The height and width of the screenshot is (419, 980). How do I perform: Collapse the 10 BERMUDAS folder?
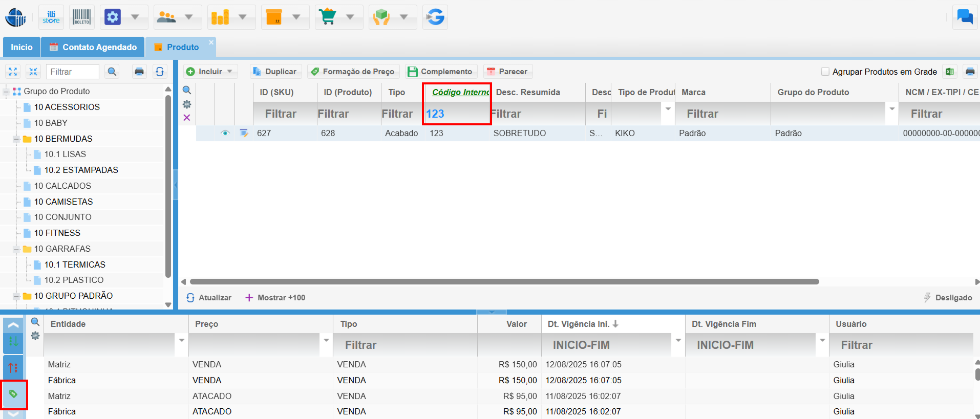16,139
